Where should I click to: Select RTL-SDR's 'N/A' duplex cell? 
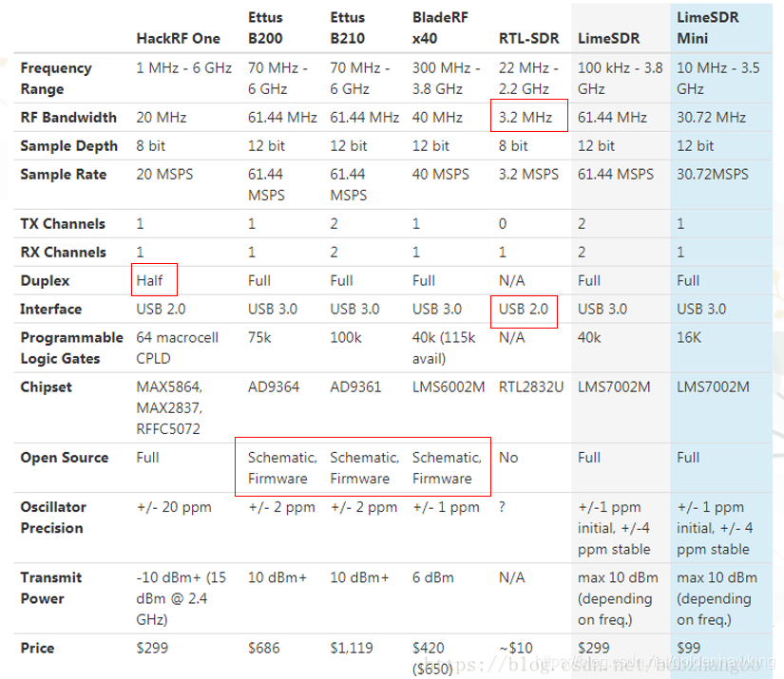click(512, 281)
